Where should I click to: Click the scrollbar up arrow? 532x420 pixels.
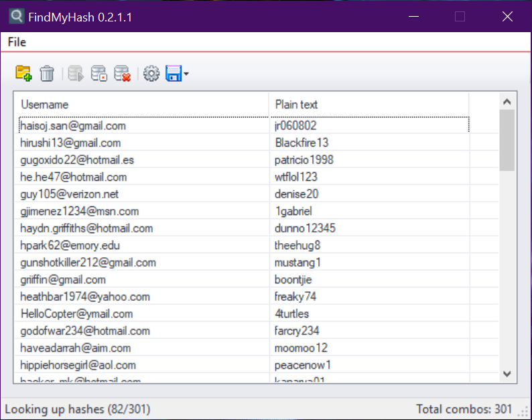507,102
